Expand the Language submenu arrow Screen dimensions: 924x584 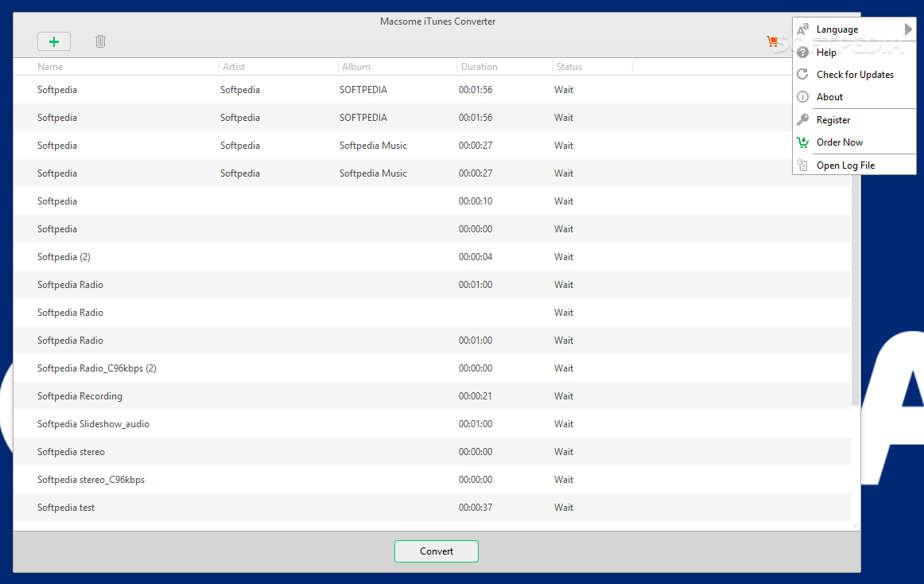click(908, 29)
